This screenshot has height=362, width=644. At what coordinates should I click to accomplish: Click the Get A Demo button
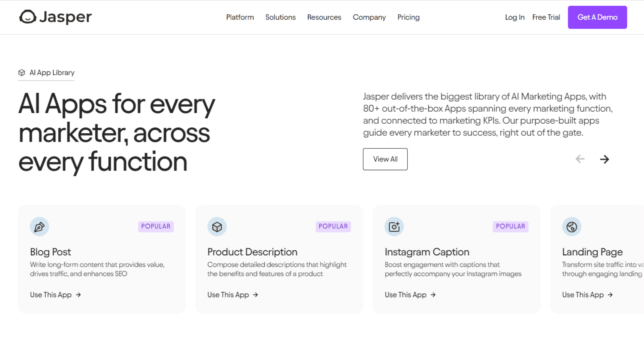[x=597, y=17]
